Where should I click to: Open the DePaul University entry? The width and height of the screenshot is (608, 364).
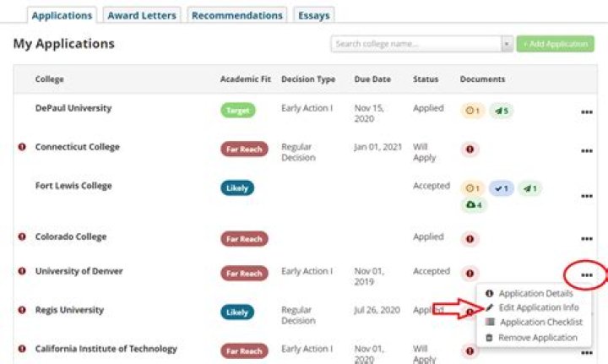(x=73, y=108)
